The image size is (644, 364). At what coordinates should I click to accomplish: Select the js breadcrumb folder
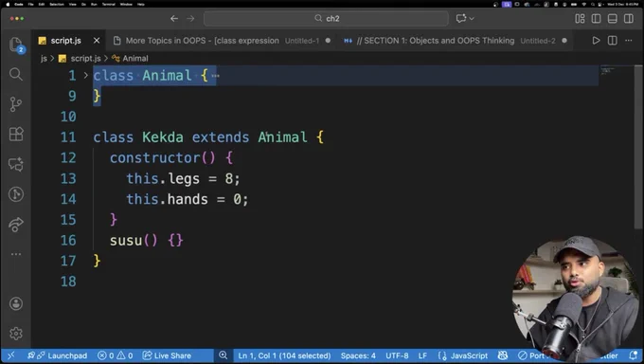pos(44,59)
